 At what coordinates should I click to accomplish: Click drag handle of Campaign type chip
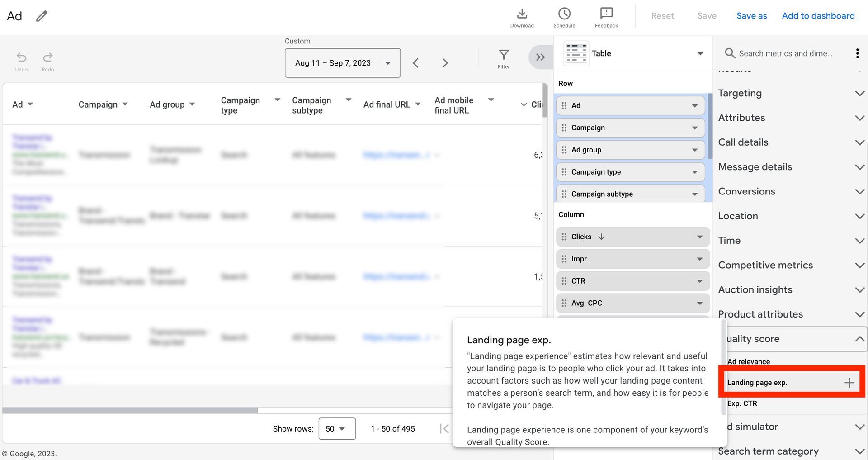[x=564, y=172]
